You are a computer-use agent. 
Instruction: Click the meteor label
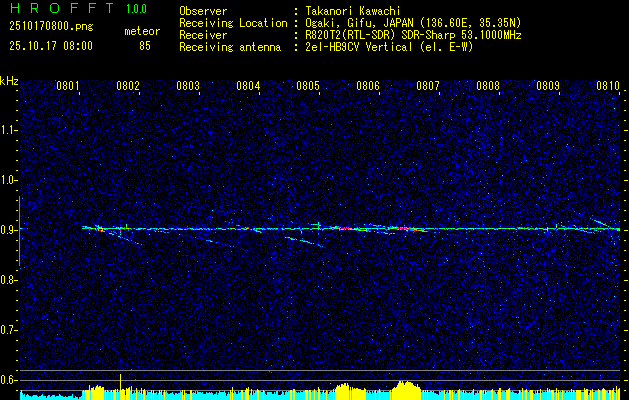pos(142,31)
